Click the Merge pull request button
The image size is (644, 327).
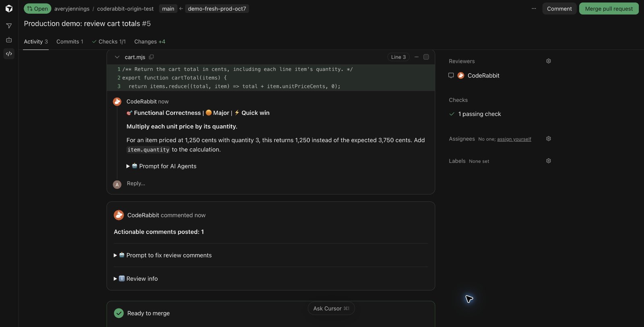point(609,8)
